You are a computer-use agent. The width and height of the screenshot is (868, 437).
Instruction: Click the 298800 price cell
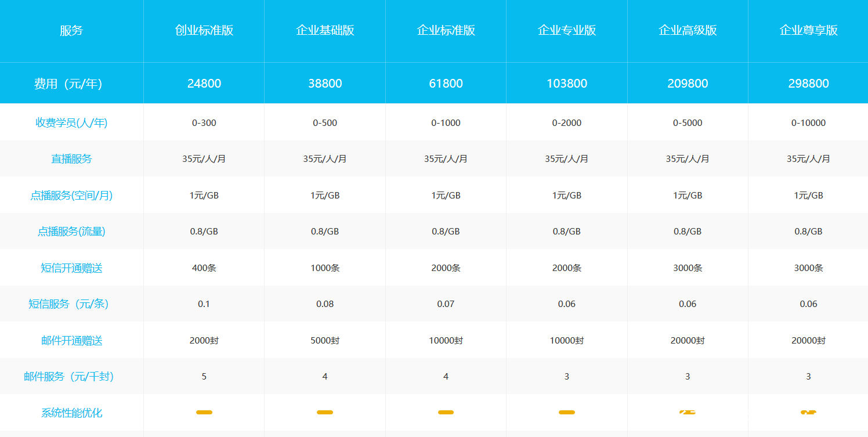click(808, 84)
